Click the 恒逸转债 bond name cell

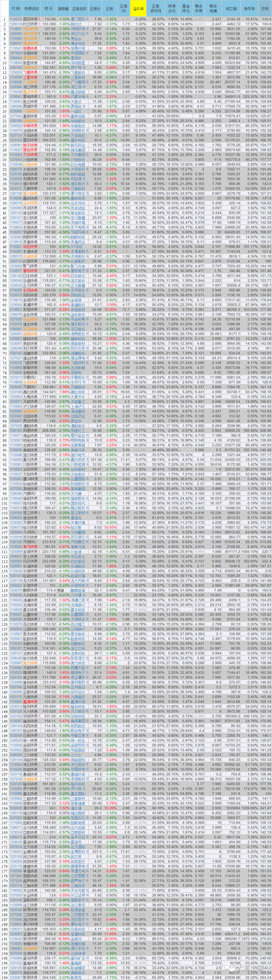click(x=32, y=818)
